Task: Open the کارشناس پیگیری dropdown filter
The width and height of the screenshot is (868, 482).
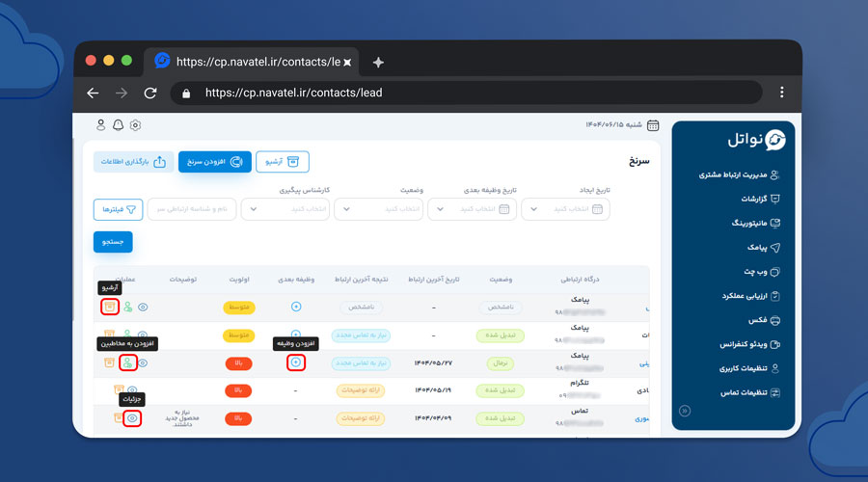Action: 285,208
